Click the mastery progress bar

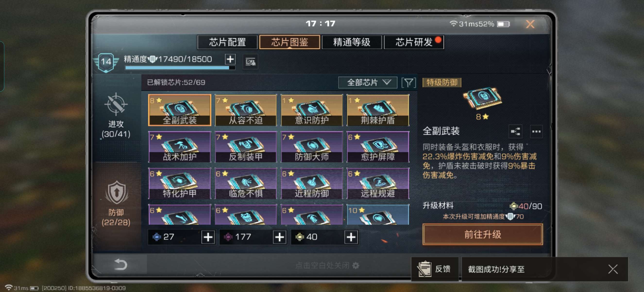point(180,68)
